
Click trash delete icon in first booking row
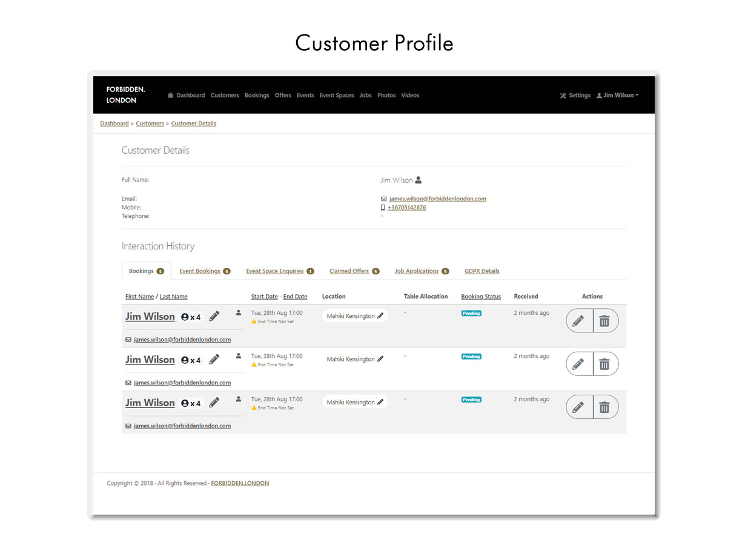coord(605,321)
